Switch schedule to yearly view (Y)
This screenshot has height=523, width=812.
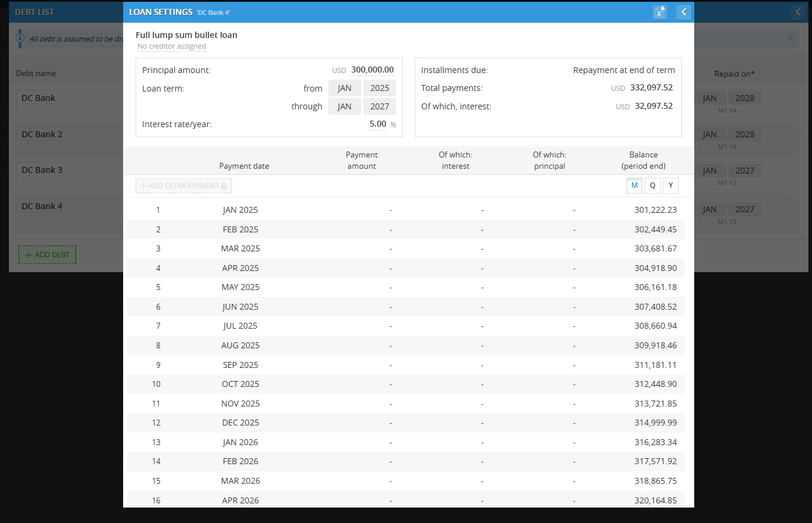point(670,185)
